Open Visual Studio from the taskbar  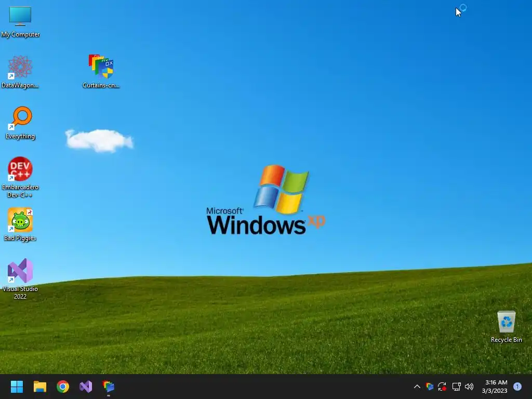[86, 387]
